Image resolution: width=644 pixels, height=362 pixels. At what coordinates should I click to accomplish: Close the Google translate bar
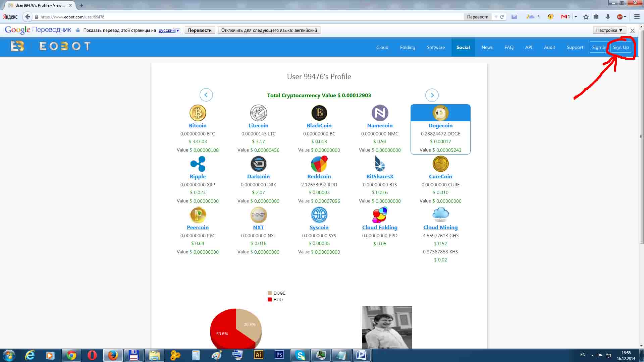point(632,30)
